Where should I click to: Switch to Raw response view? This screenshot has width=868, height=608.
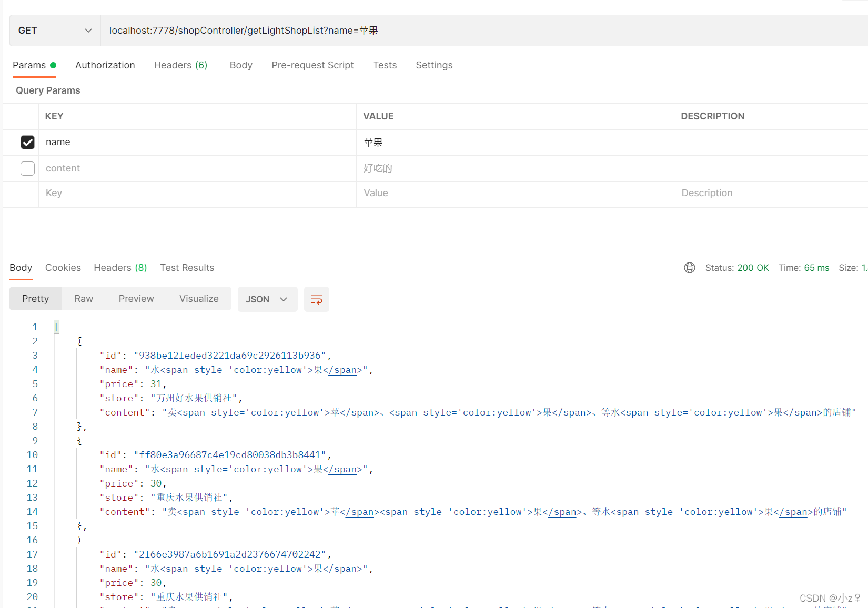click(x=84, y=299)
